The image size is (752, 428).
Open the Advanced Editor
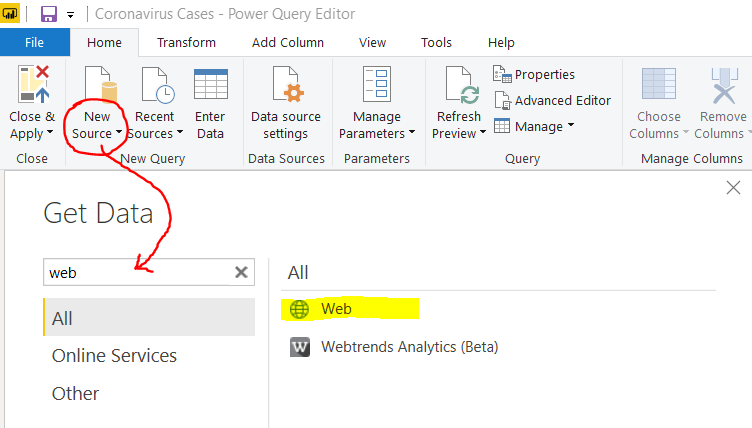(x=552, y=100)
